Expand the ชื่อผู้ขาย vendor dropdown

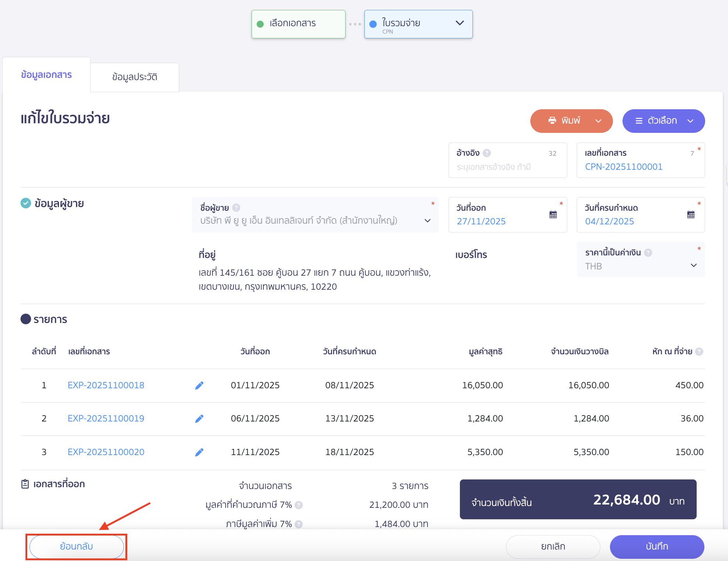[x=427, y=221]
